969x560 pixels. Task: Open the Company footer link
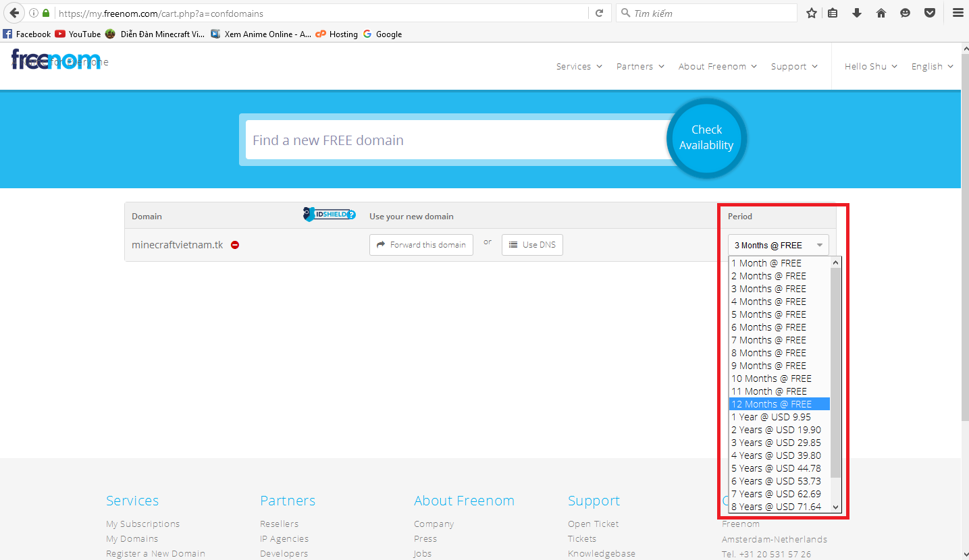pos(434,524)
